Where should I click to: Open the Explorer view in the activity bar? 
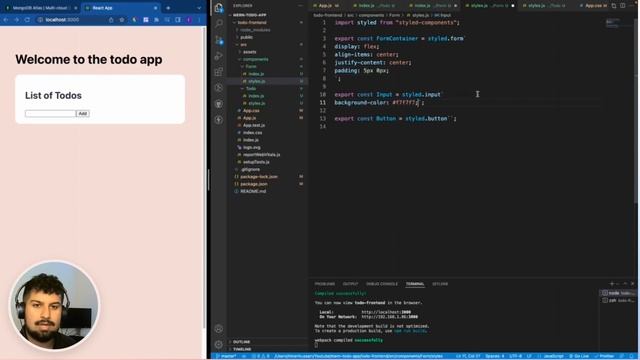click(x=219, y=7)
